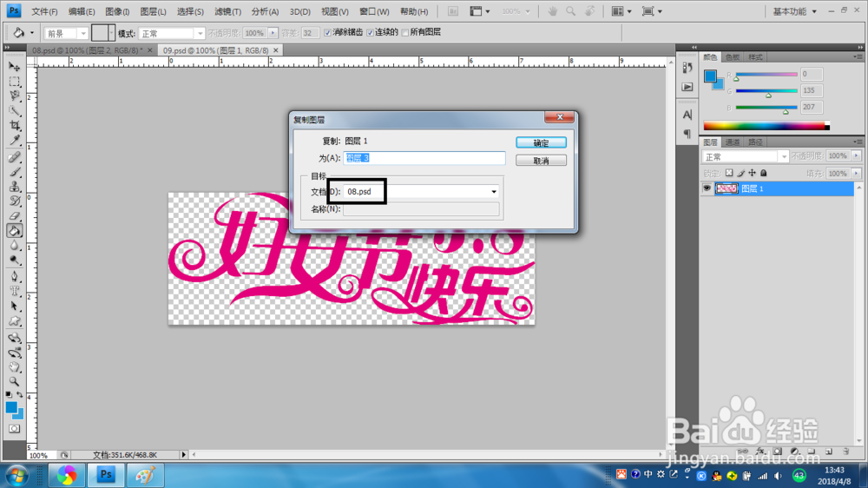
Task: Open the 图层(L) menu
Action: click(x=154, y=11)
